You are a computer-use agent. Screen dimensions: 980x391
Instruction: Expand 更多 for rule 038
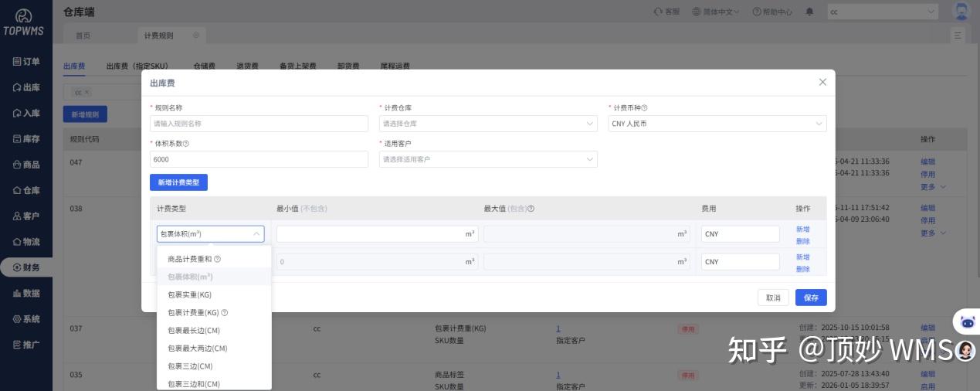(932, 233)
